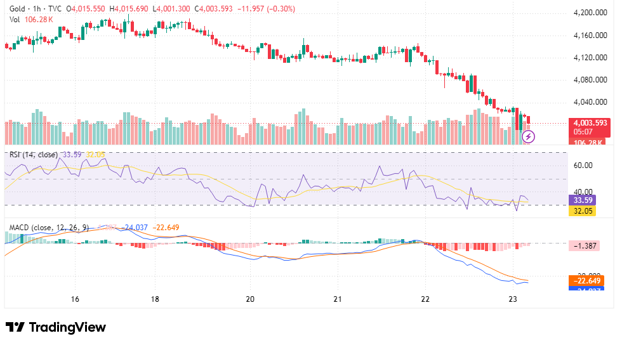This screenshot has width=622, height=364.
Task: Click the pink histogram tag -1.387
Action: [x=584, y=246]
